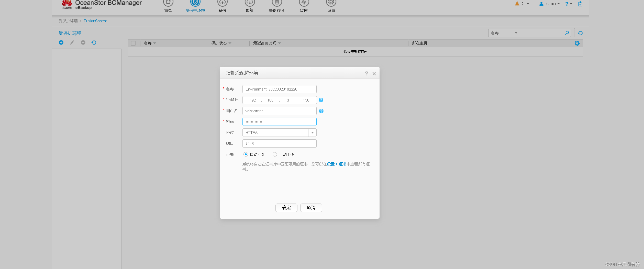Open the 备份存储 menu label
Screen dimensions: 644x269
tap(277, 10)
